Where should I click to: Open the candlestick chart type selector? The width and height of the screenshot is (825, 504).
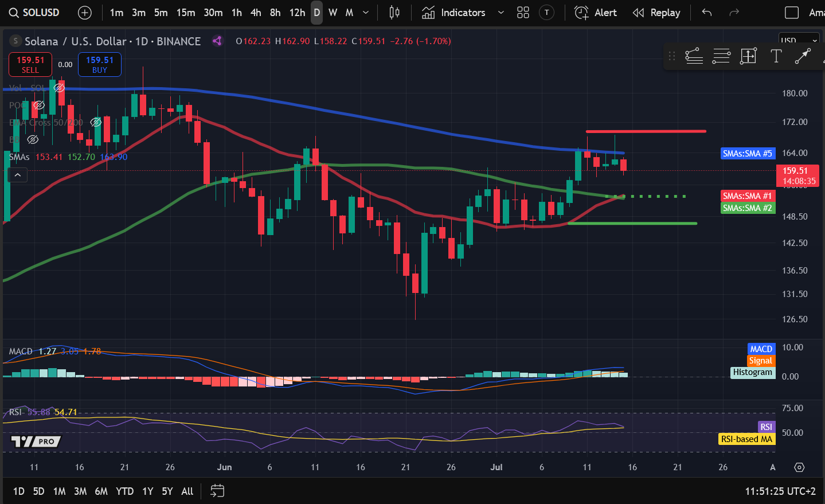[394, 13]
